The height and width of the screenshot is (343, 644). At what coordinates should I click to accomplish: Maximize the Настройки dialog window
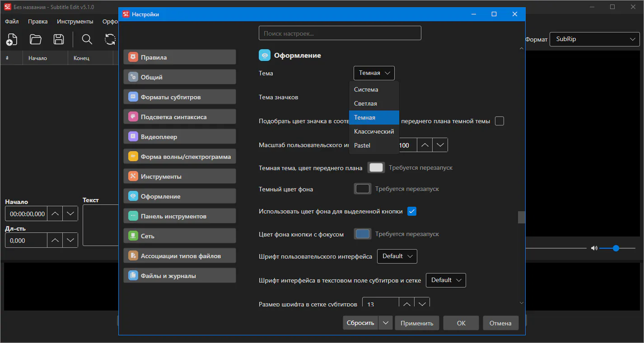(494, 14)
